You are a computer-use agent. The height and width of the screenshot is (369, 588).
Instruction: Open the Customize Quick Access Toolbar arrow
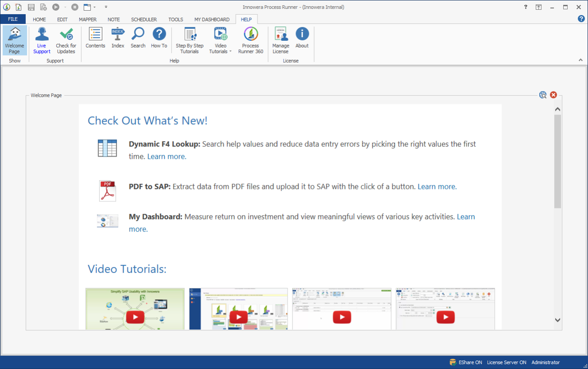click(106, 7)
